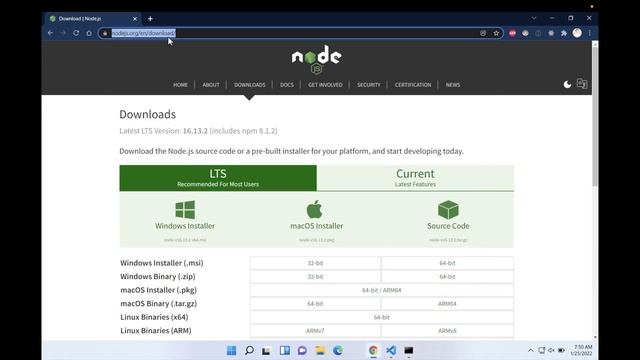Open the Windows Start button
The image size is (640, 360).
pyautogui.click(x=231, y=350)
